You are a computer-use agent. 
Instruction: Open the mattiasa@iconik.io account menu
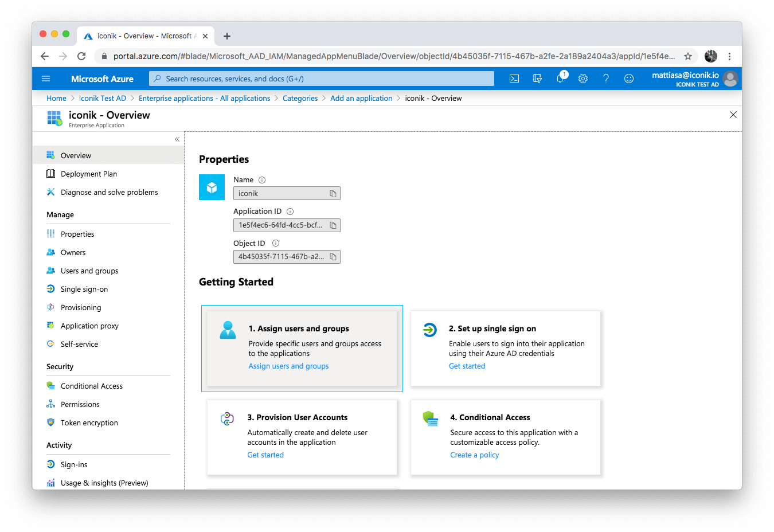[694, 79]
